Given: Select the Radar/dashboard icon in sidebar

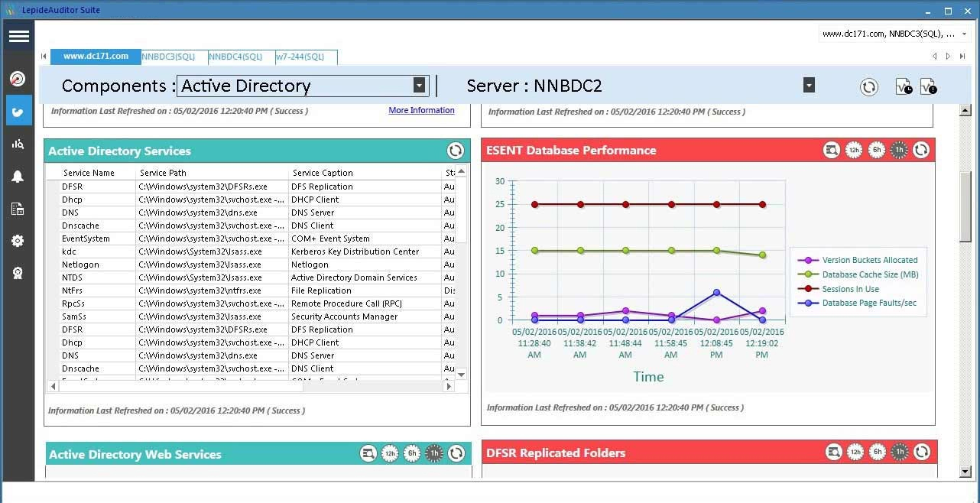Looking at the screenshot, I should [x=17, y=78].
